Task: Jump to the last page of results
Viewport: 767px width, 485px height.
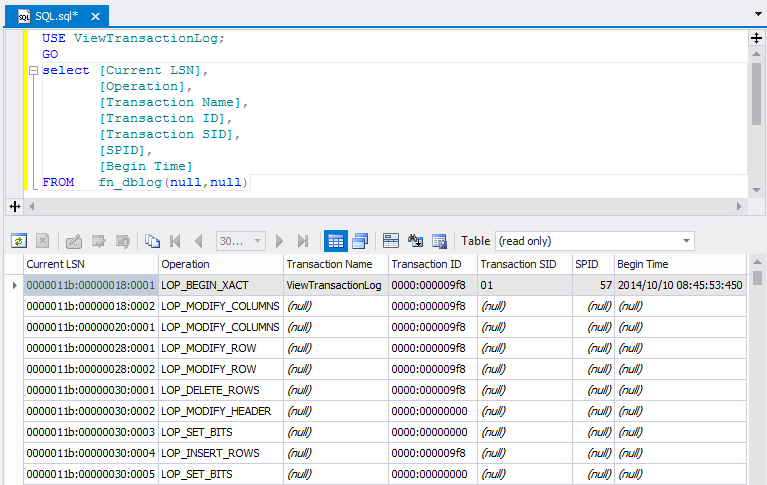Action: 303,241
